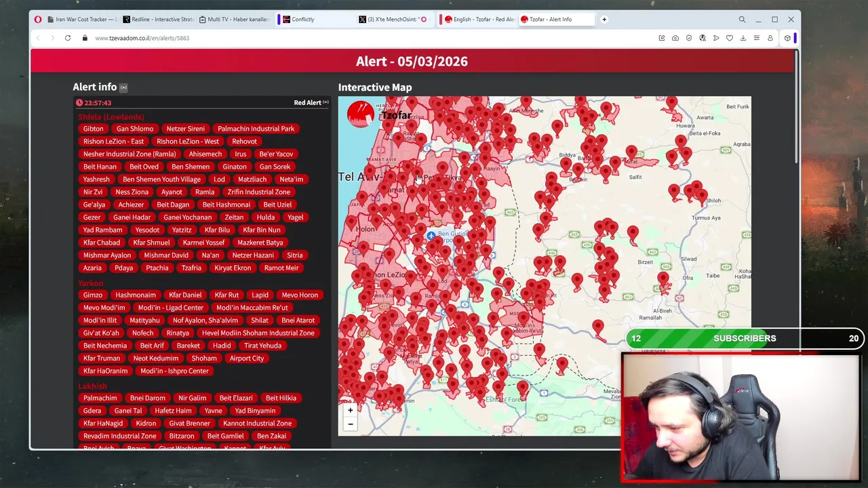Click the Opera menu logo

pyautogui.click(x=38, y=20)
